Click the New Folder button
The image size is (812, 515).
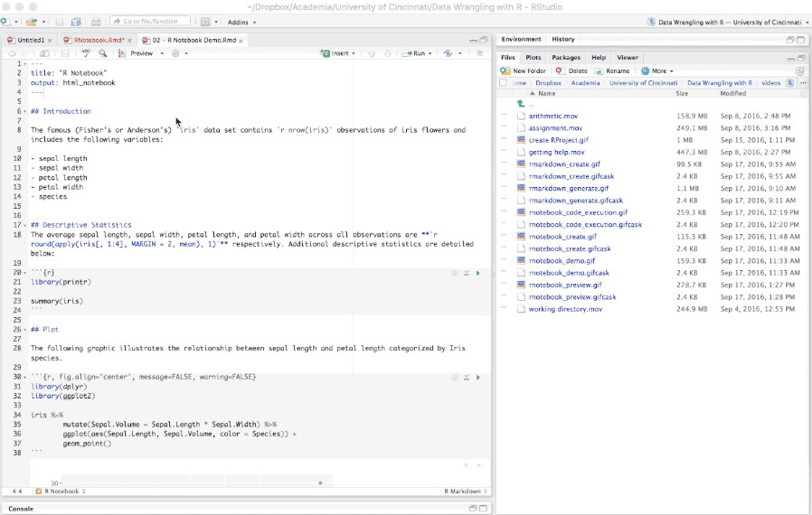tap(523, 70)
